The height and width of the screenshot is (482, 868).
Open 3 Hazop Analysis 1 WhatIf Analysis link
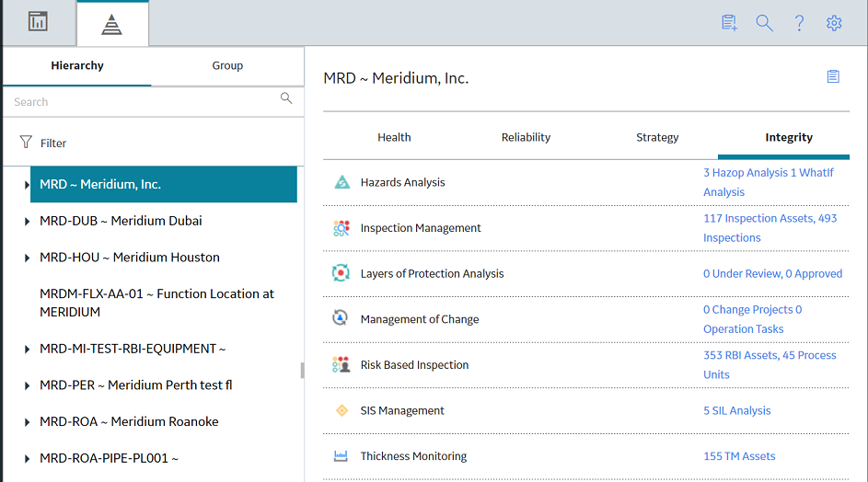pyautogui.click(x=769, y=182)
